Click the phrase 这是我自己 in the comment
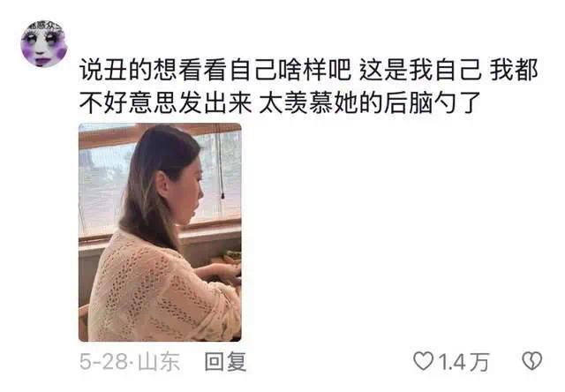This screenshot has width=565, height=392. point(421,70)
